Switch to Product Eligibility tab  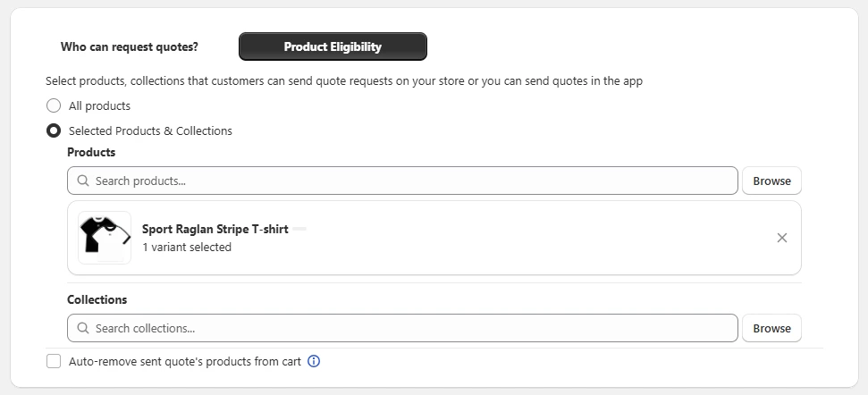(x=333, y=46)
